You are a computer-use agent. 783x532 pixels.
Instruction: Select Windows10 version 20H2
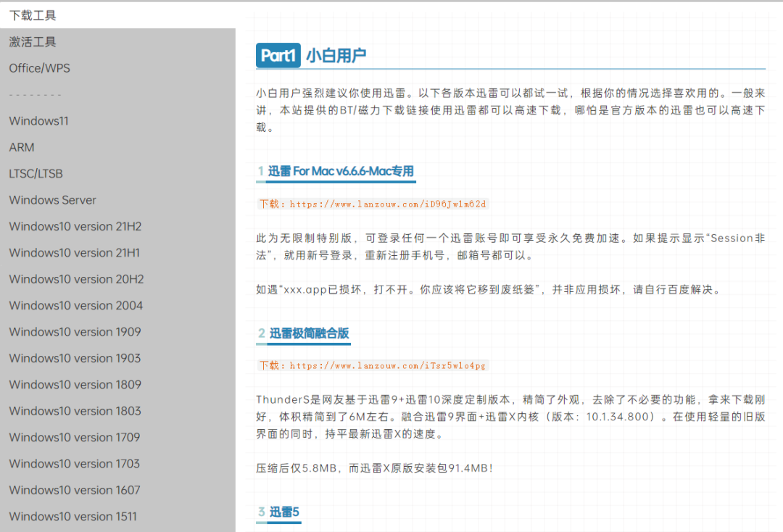click(x=74, y=278)
